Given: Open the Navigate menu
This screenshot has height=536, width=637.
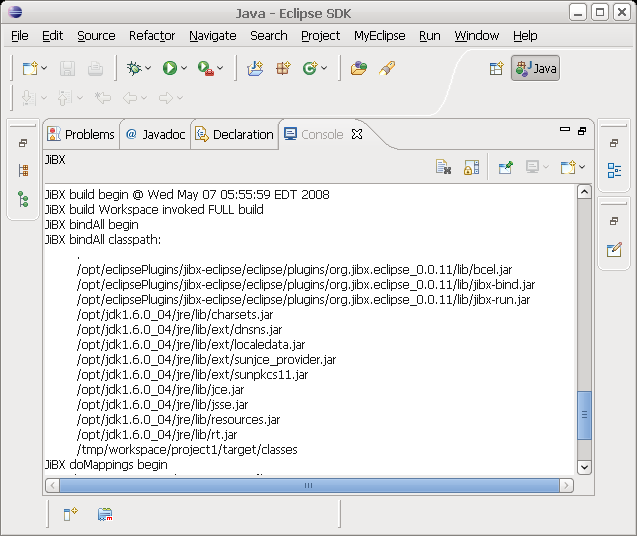Looking at the screenshot, I should pos(213,36).
